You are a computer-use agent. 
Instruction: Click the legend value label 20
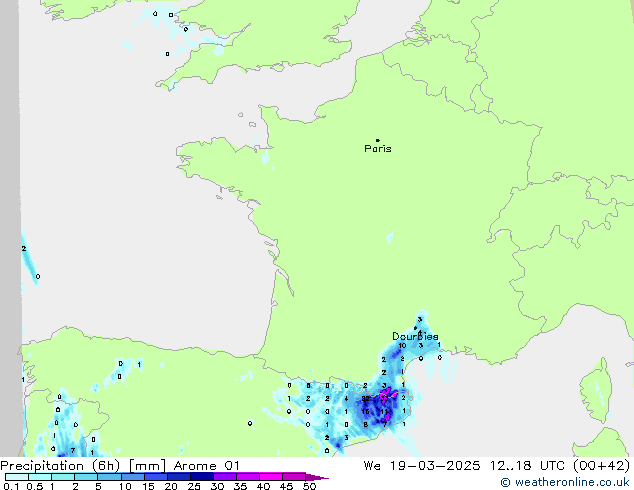(x=171, y=486)
